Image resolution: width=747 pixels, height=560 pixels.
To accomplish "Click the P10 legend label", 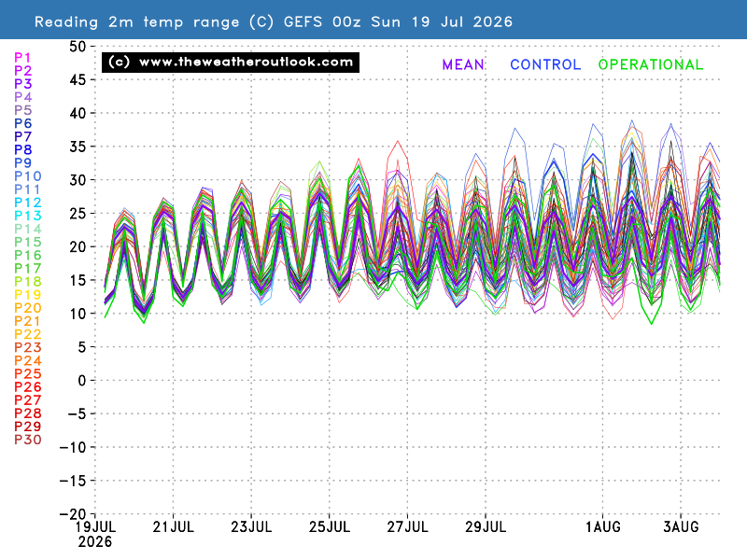I will tap(28, 176).
